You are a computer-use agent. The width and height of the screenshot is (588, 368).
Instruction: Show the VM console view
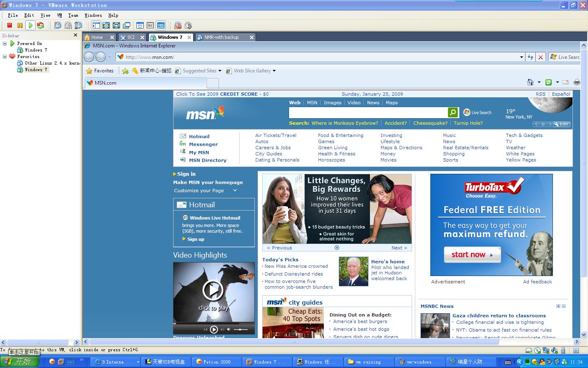[x=160, y=25]
